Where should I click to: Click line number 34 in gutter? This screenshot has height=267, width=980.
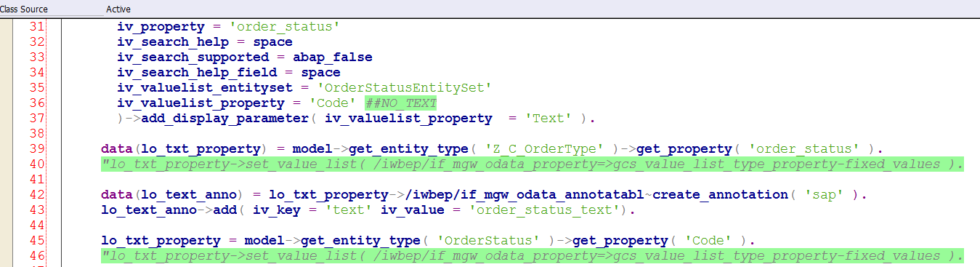tap(38, 73)
